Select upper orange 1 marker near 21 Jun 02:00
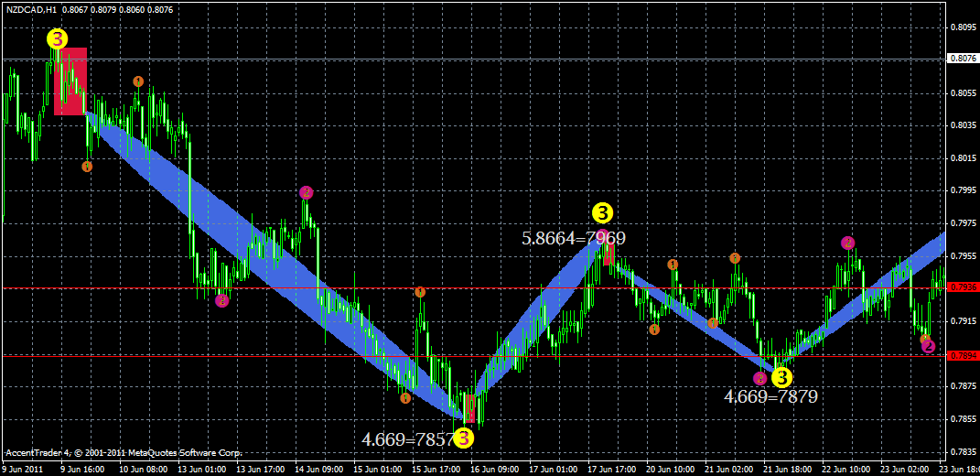The height and width of the screenshot is (476, 980). pos(735,258)
